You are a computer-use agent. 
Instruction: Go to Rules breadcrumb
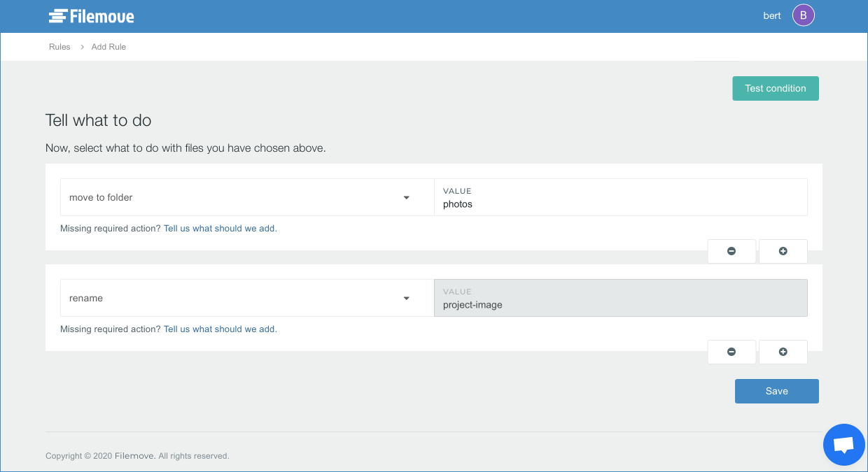click(59, 47)
